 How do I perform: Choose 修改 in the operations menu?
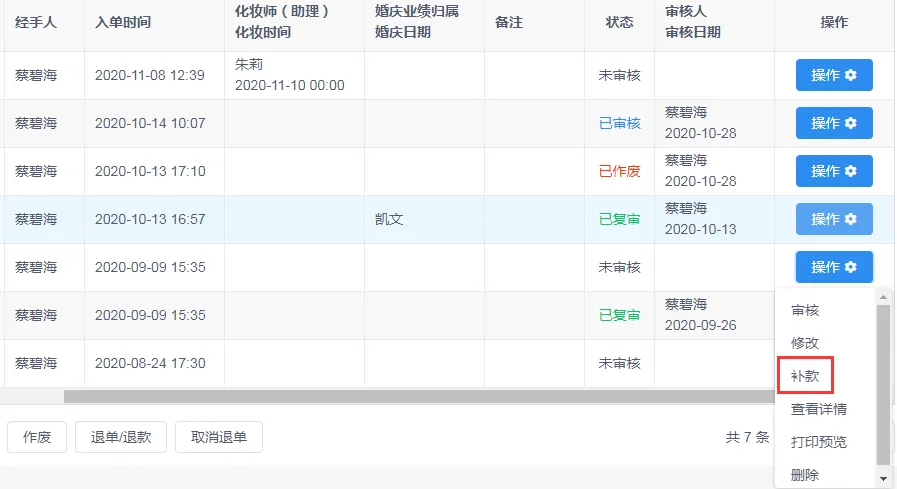click(x=805, y=343)
